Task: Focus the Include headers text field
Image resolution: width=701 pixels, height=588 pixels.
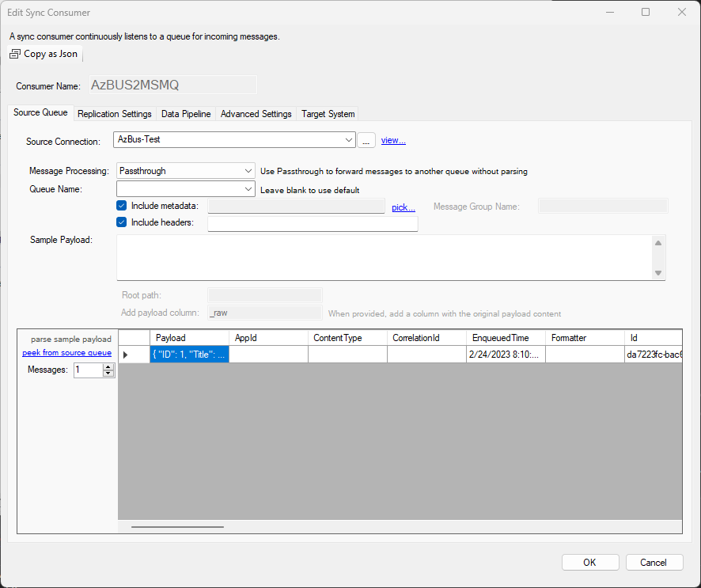Action: [313, 224]
